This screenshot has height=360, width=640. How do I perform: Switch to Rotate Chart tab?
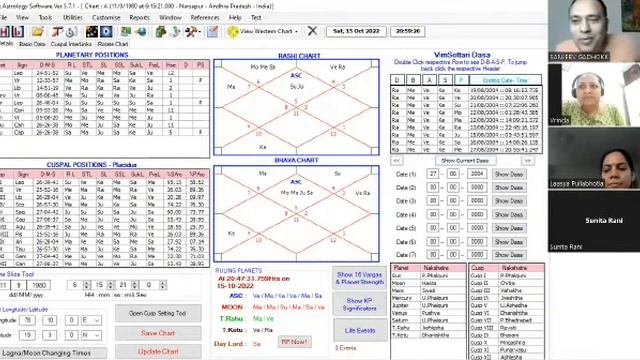[113, 44]
